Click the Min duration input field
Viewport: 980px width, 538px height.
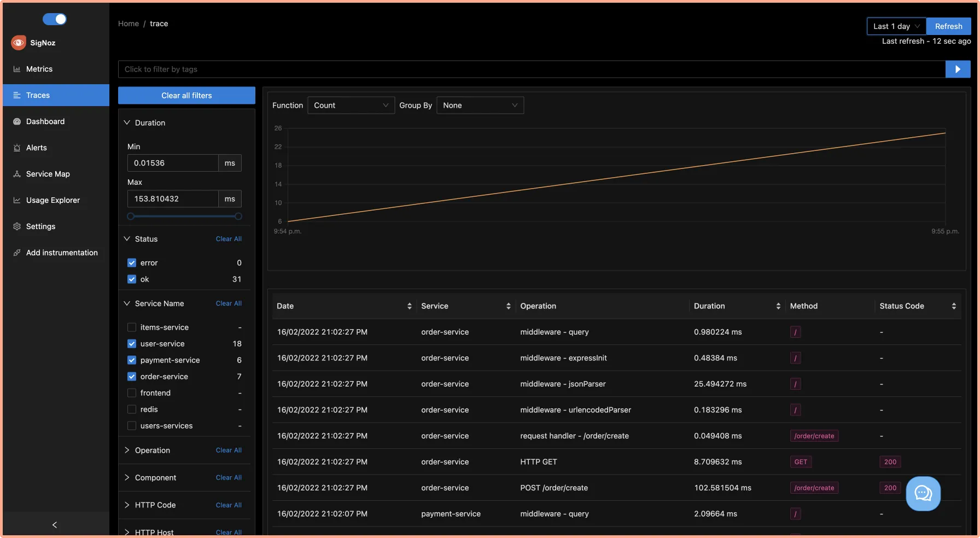pos(173,163)
